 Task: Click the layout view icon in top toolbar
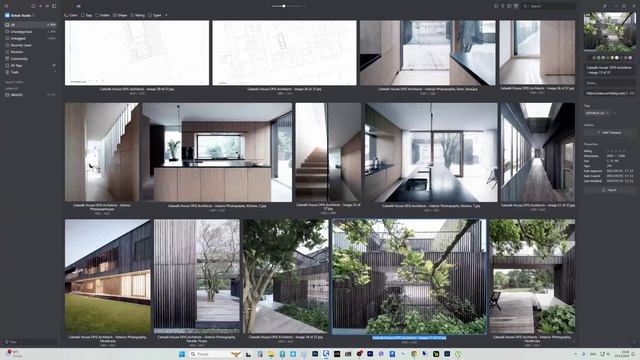[509, 6]
